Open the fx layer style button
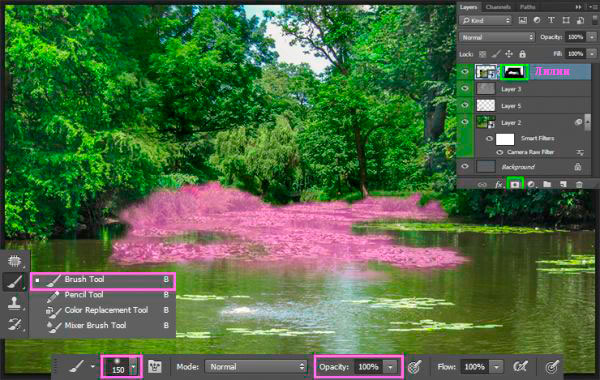 click(498, 184)
